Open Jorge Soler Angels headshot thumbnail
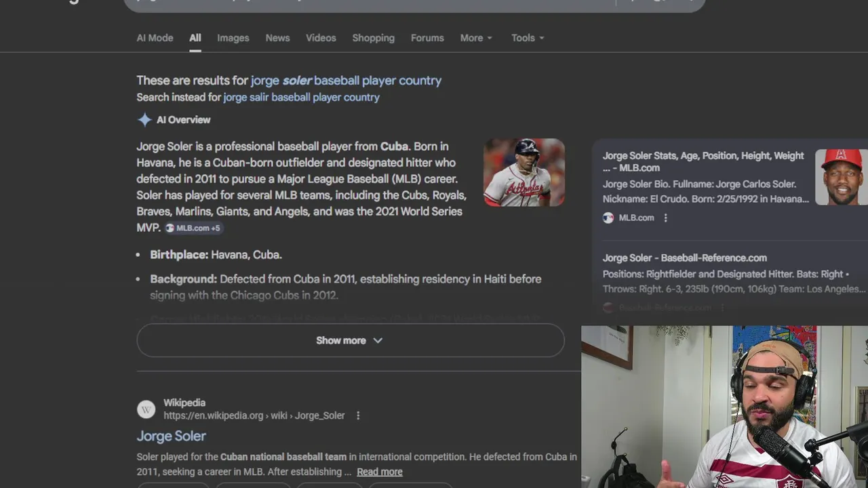Image resolution: width=868 pixels, height=488 pixels. 841,177
